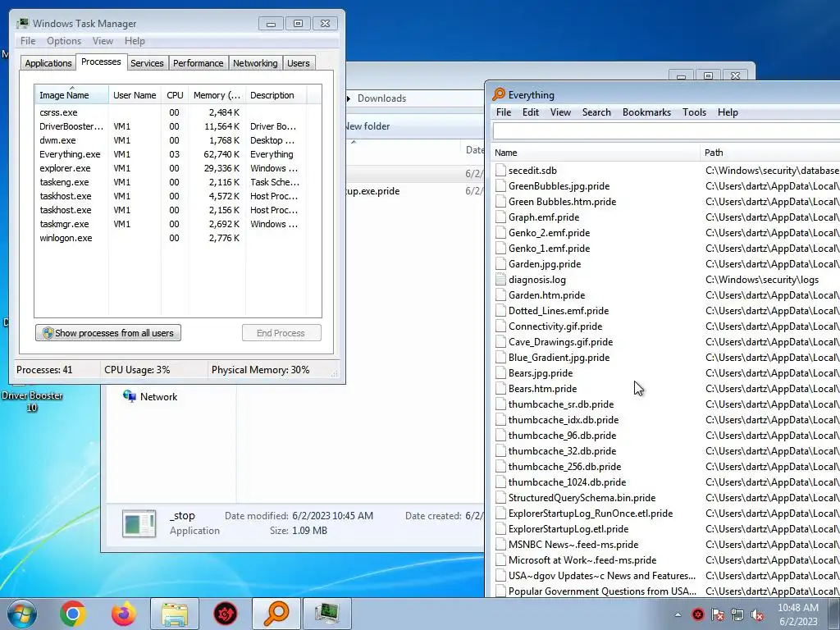The image size is (840, 630).
Task: Open Task Manager View menu
Action: click(x=103, y=41)
